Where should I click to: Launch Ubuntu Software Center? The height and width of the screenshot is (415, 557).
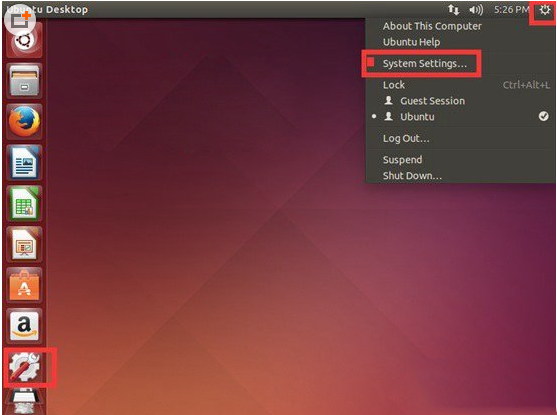coord(24,285)
